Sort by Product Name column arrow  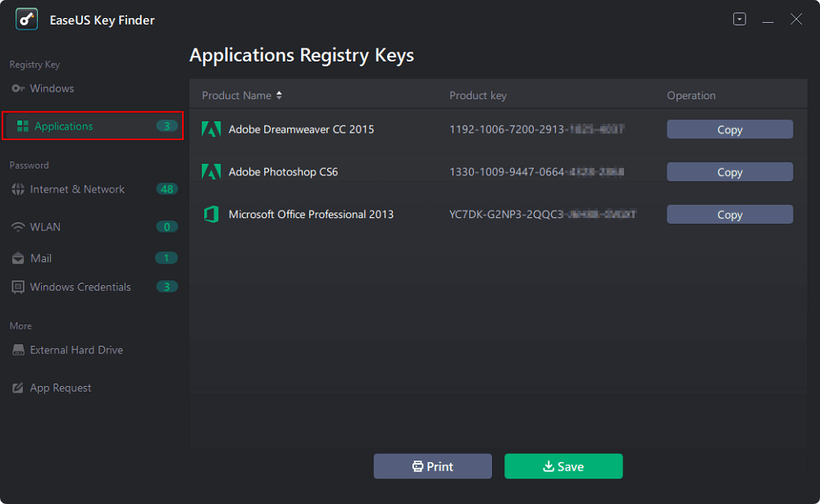[x=279, y=95]
